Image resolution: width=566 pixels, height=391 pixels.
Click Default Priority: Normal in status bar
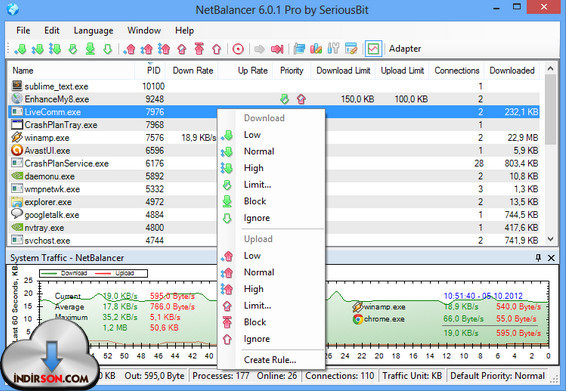497,376
